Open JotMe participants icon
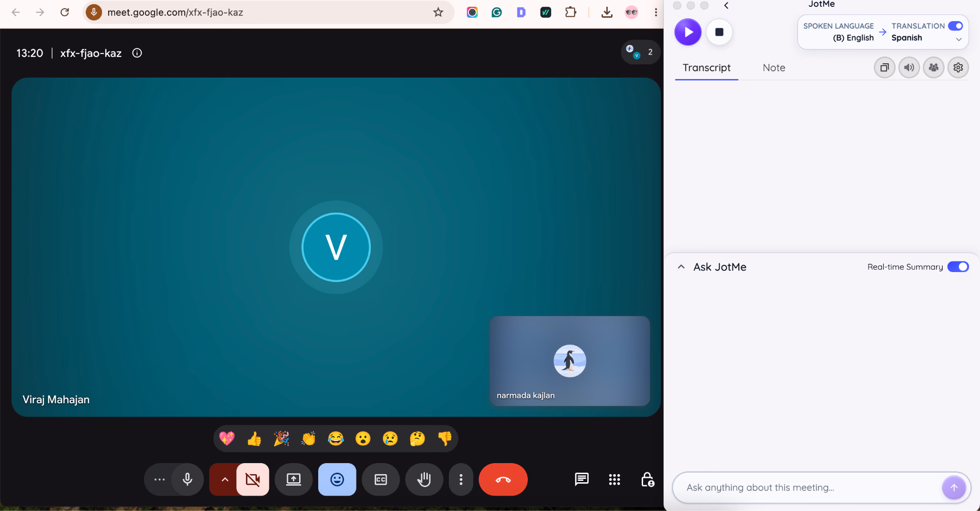The width and height of the screenshot is (980, 511). 934,68
